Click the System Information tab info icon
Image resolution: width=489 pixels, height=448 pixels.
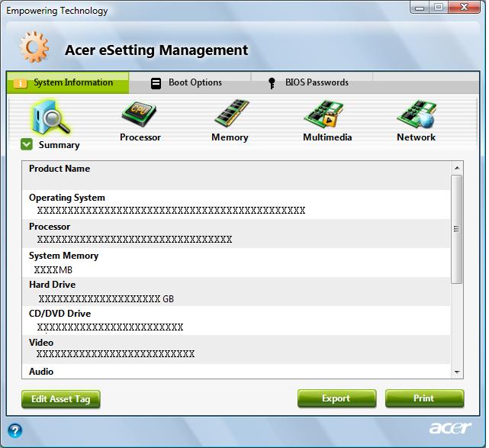coord(21,83)
